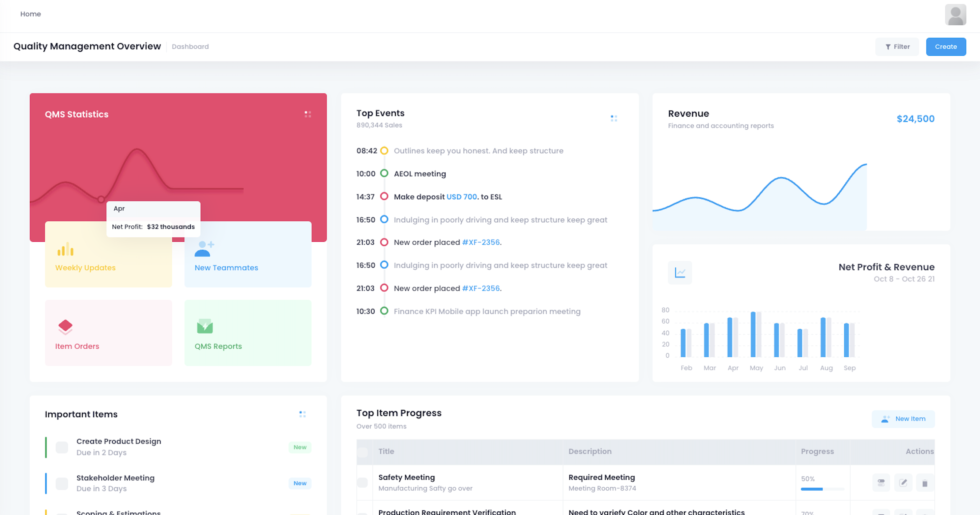Click the Weekly Updates bar chart icon
Image resolution: width=980 pixels, height=515 pixels.
pyautogui.click(x=66, y=249)
